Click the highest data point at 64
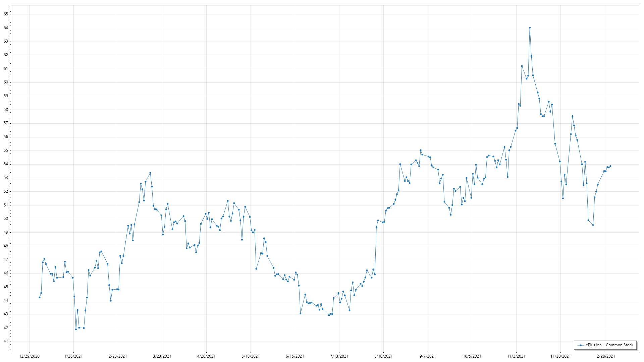 point(530,28)
